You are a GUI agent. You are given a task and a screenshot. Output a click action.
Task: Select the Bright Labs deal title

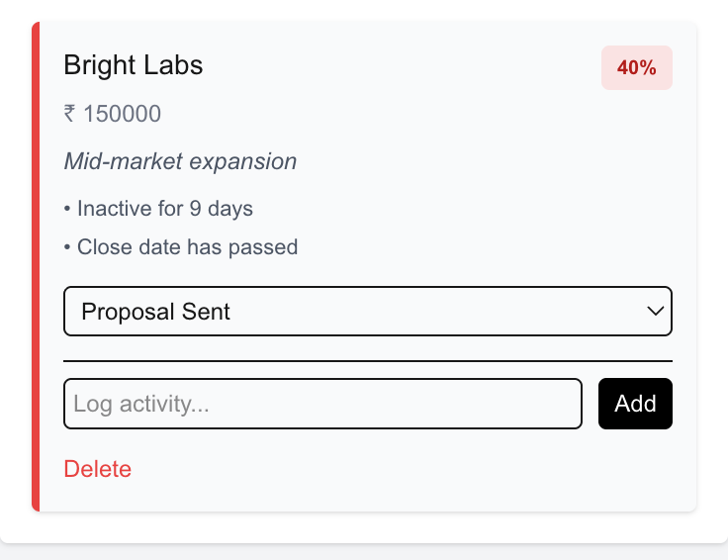(x=133, y=65)
